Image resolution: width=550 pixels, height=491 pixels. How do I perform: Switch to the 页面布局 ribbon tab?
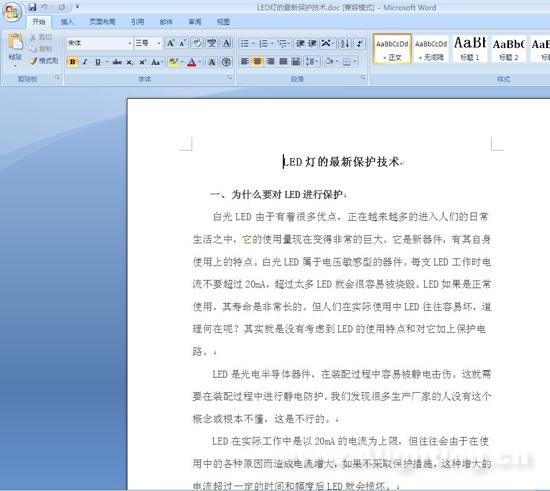pos(102,22)
